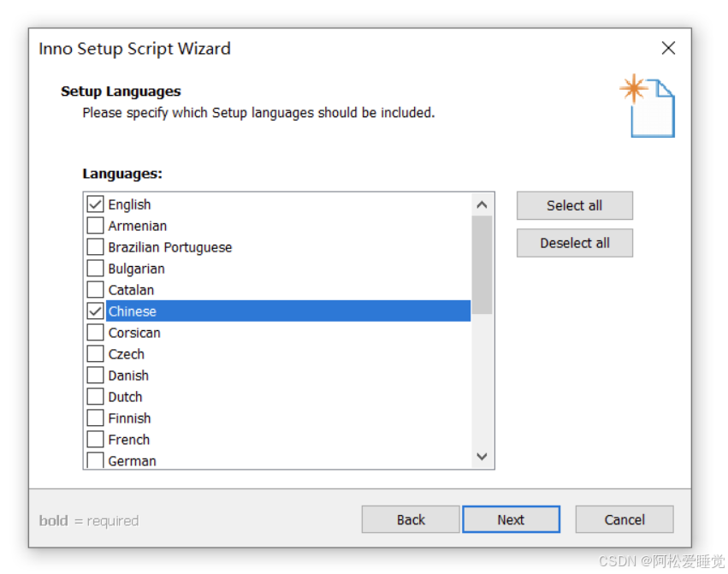Select the Dutch row text

point(126,397)
